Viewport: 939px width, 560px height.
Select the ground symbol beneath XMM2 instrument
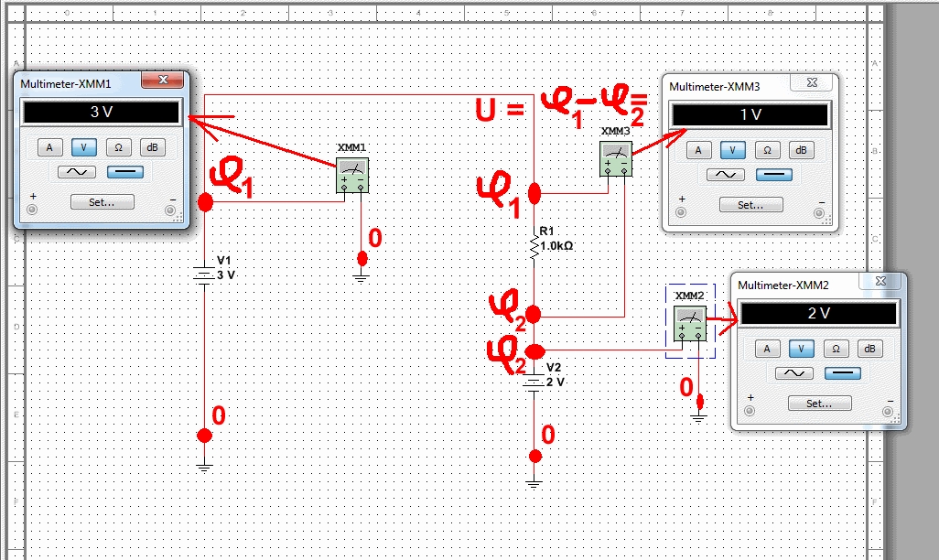pos(699,417)
